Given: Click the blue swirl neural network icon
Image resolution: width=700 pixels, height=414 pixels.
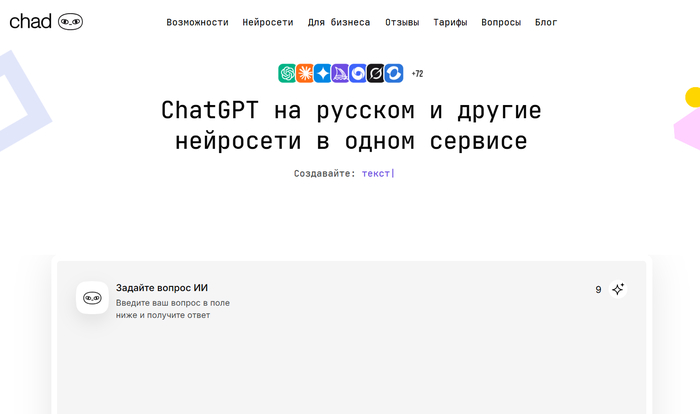Looking at the screenshot, I should coord(358,73).
